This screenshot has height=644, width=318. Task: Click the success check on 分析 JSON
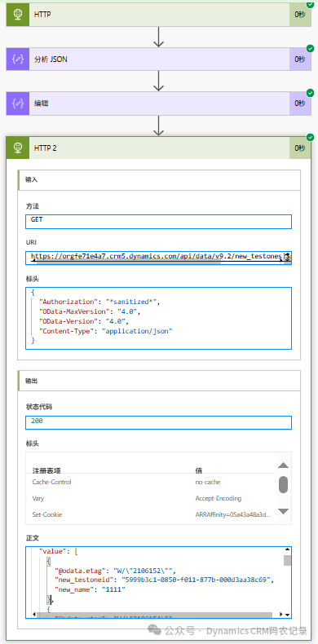310,48
